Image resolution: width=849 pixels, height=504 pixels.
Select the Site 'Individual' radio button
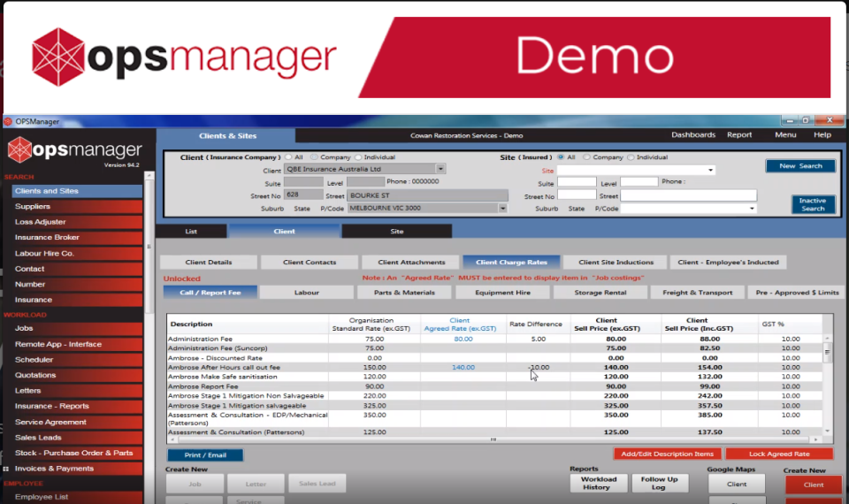(631, 157)
